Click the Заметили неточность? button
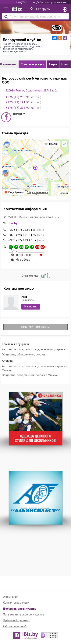This screenshot has height=644, width=71. coord(35,327)
